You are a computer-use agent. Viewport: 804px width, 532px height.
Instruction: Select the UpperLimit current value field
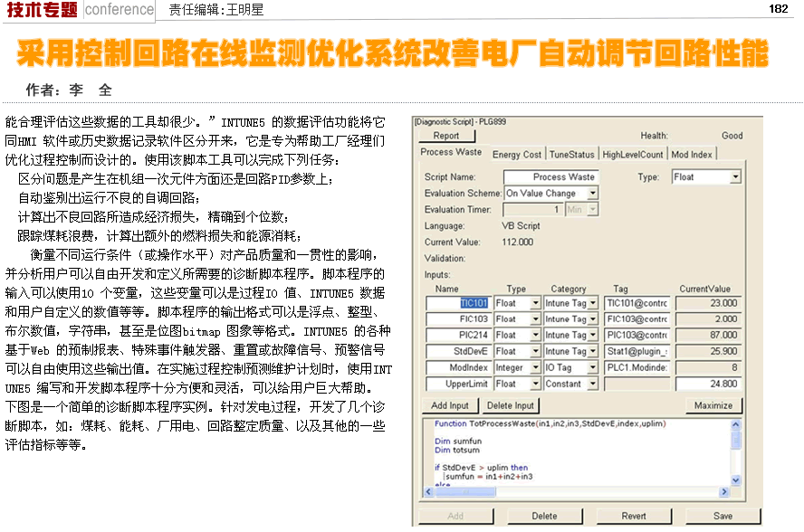(x=708, y=384)
